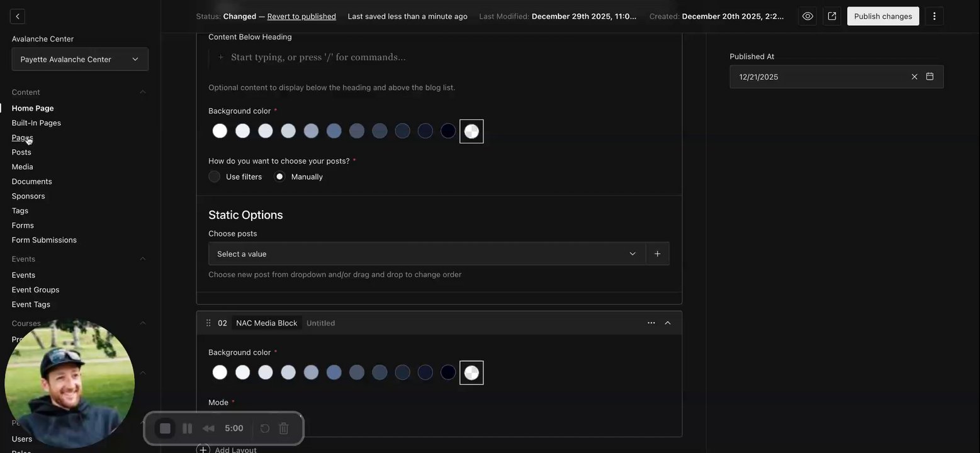
Task: Click the plus icon beside Choose posts
Action: [657, 254]
